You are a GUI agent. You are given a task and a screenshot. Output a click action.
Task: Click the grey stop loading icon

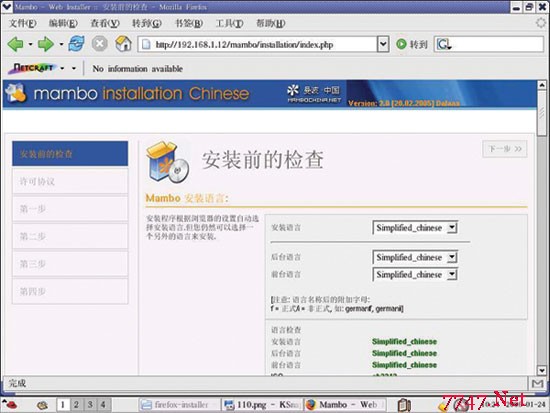[x=100, y=44]
